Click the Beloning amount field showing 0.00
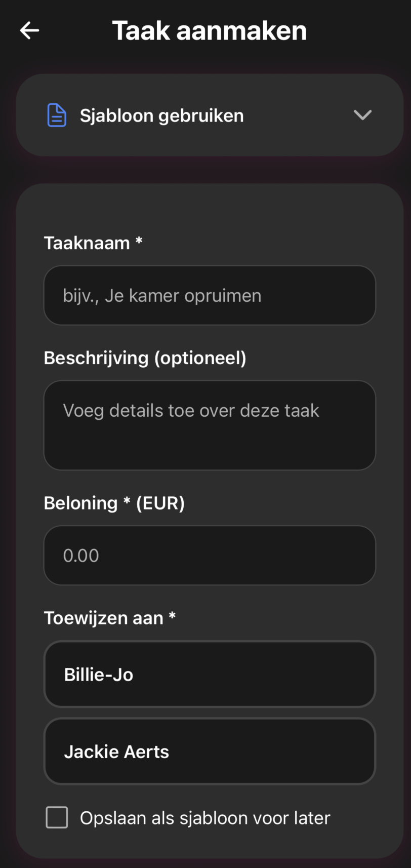411x868 pixels. coord(210,555)
